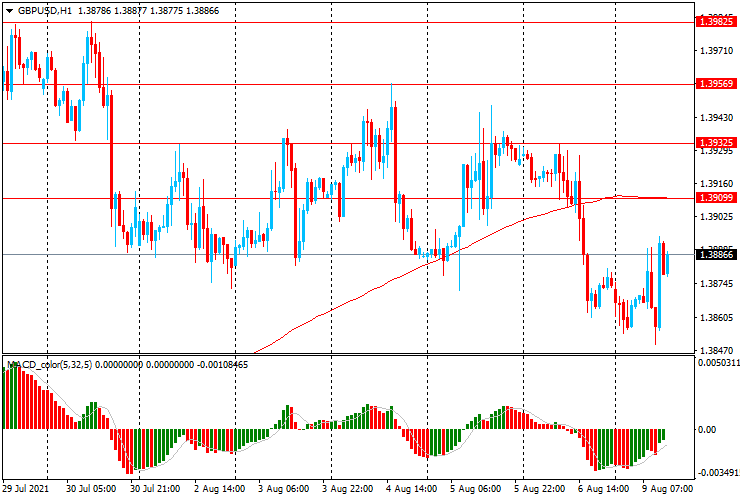Click the 29 Jul 2021 date label
This screenshot has height=500, width=740.
tap(25, 488)
